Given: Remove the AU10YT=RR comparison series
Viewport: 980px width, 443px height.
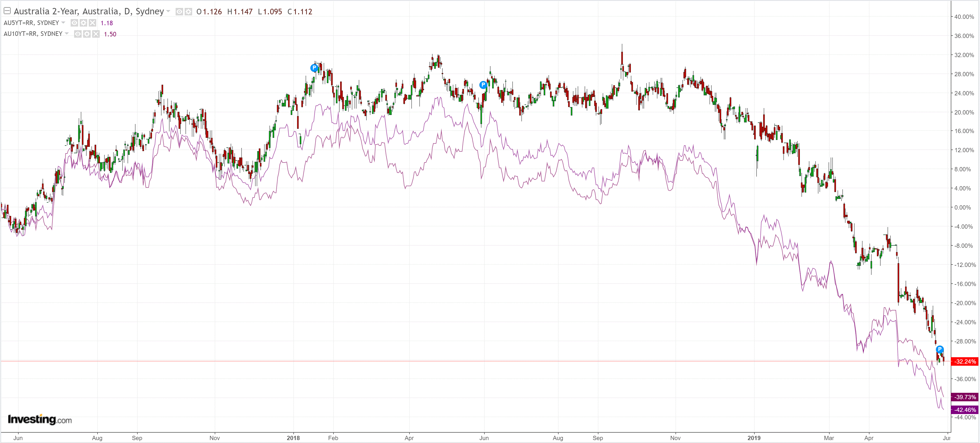Looking at the screenshot, I should point(96,34).
